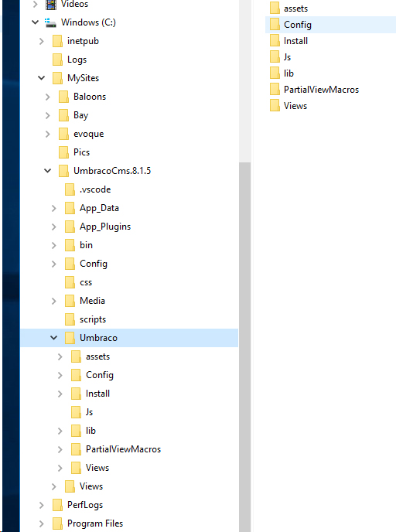The height and width of the screenshot is (532, 396).
Task: Select Views under Umbraco in tree
Action: coord(97,468)
